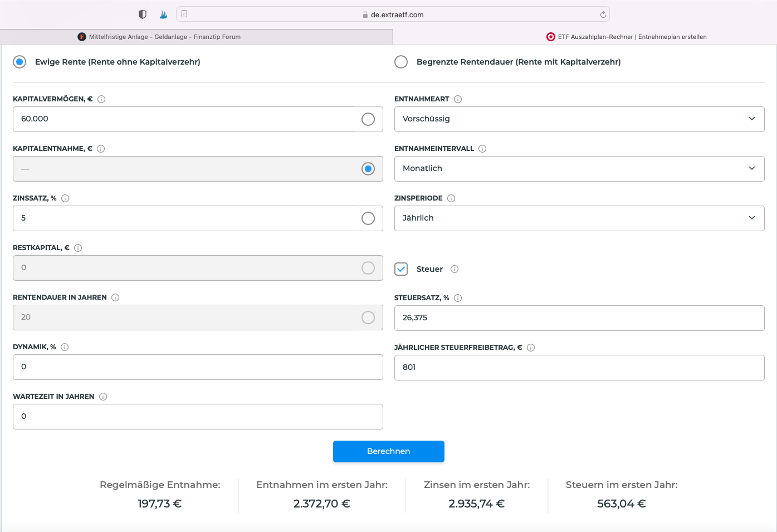Open the Entnahmeart dropdown showing Vorschüssig

click(x=579, y=119)
